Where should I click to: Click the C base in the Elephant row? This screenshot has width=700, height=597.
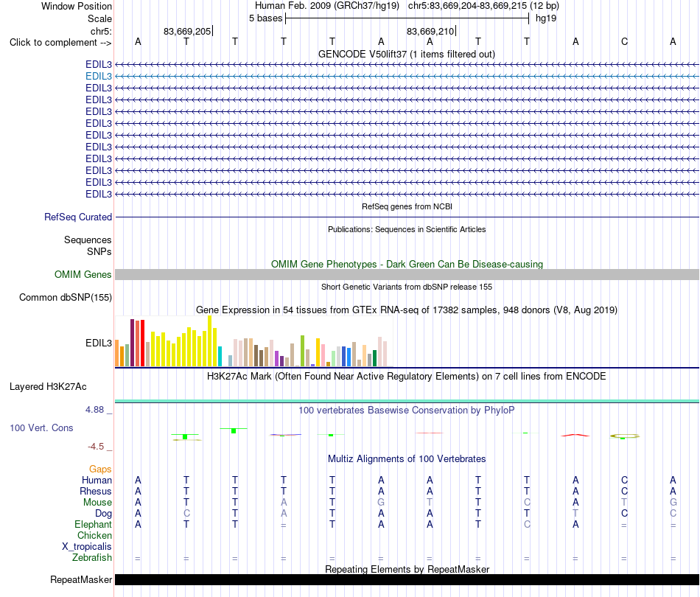tap(527, 524)
